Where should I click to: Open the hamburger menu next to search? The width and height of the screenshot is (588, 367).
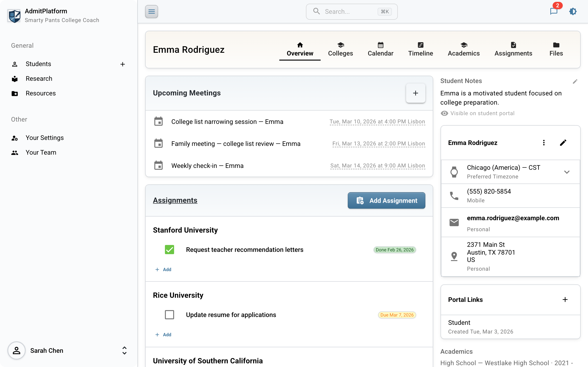click(x=151, y=11)
